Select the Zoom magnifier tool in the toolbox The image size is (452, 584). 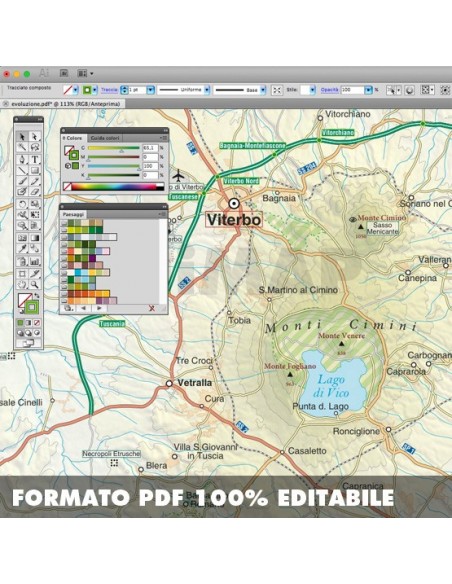pos(35,285)
